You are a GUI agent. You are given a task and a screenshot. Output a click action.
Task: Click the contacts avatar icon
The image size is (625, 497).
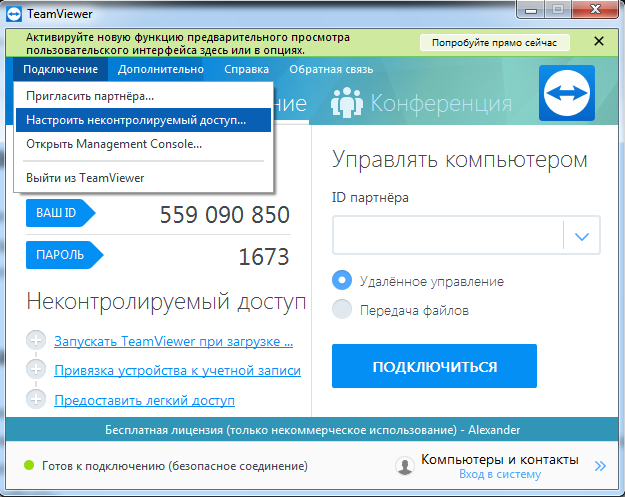(405, 466)
